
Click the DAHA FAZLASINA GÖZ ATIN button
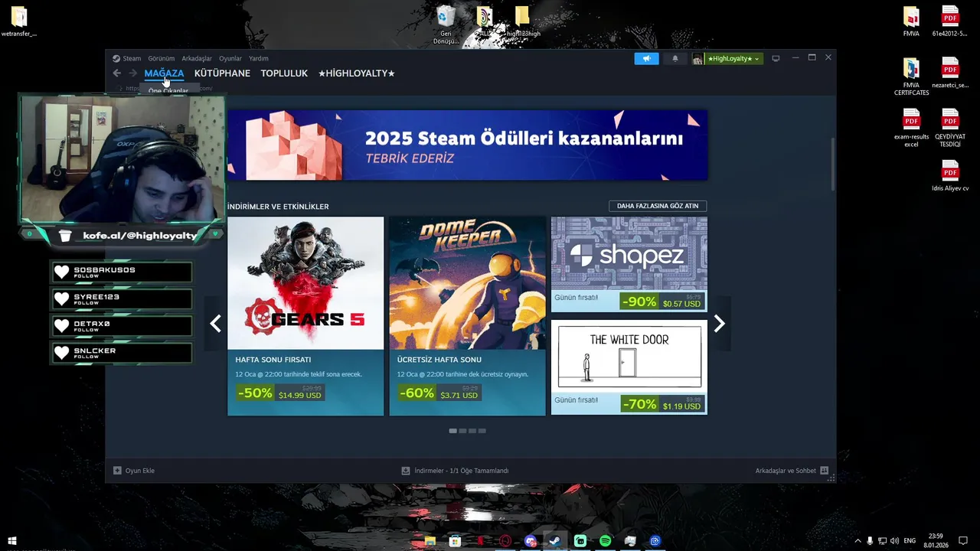658,206
